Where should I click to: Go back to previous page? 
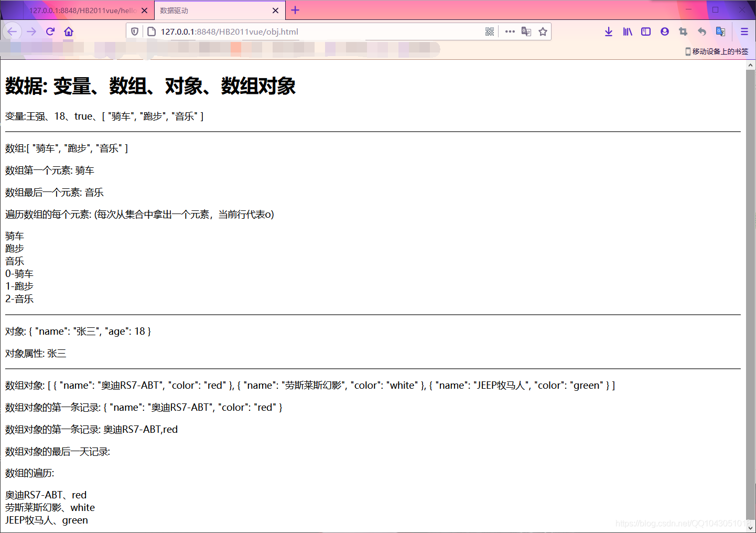point(12,31)
